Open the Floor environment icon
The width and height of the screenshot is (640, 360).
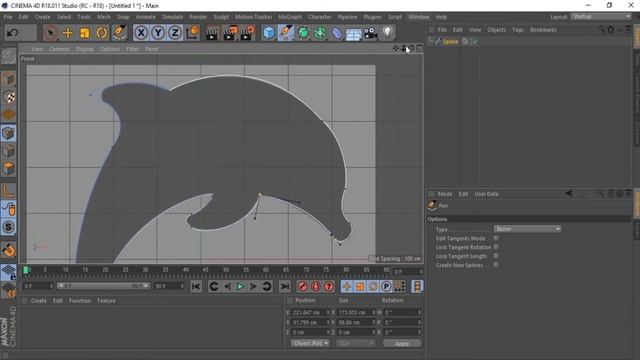pos(353,33)
